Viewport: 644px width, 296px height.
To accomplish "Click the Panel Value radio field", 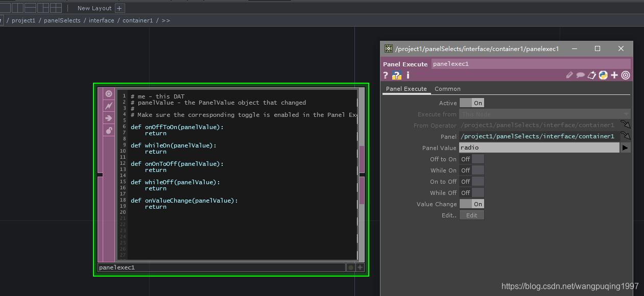I will (539, 147).
